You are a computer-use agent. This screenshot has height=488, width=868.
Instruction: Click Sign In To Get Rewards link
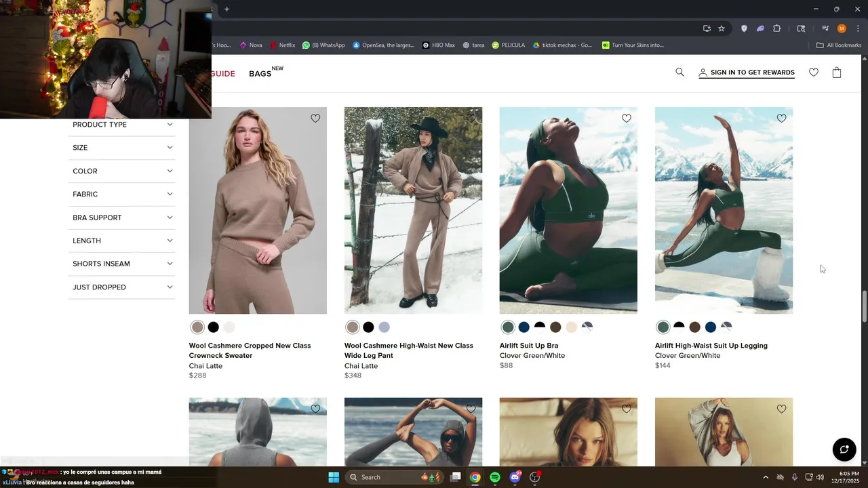click(752, 73)
